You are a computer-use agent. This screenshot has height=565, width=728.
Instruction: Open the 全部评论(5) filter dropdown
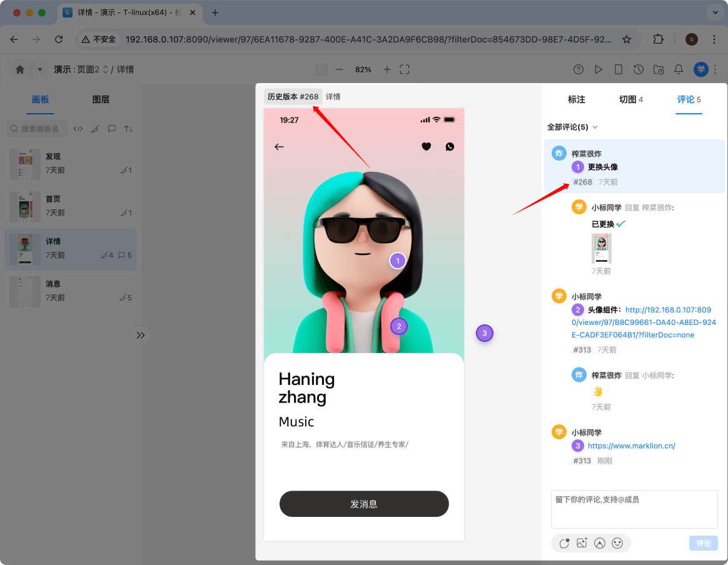click(572, 126)
